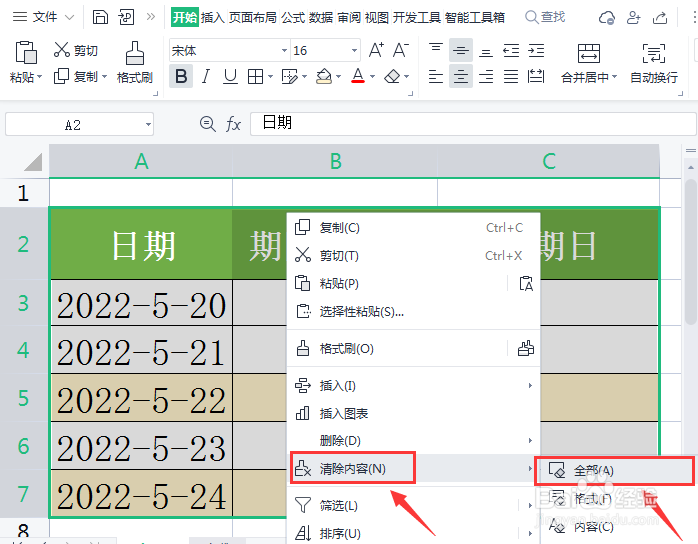The height and width of the screenshot is (544, 698).
Task: Click the fill color bucket icon
Action: coord(324,77)
